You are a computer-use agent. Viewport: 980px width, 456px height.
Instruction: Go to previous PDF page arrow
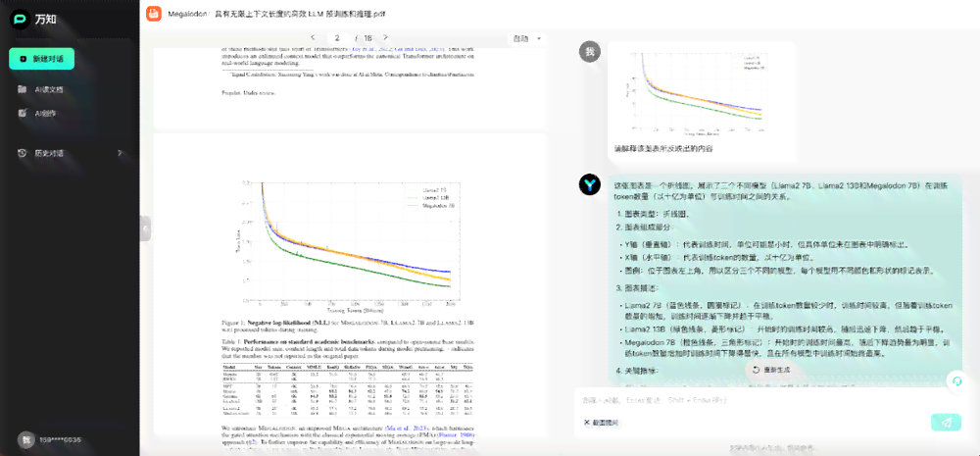pyautogui.click(x=313, y=37)
